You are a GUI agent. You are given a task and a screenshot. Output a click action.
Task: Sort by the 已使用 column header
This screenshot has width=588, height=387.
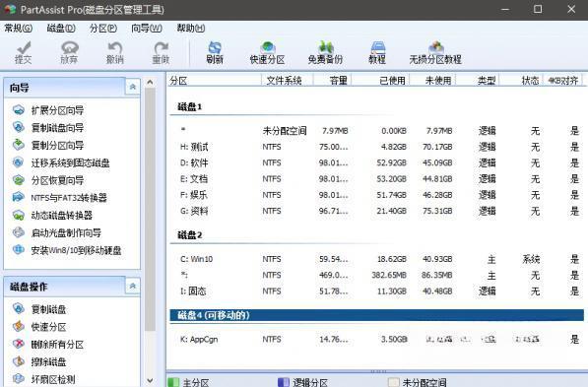[x=380, y=80]
